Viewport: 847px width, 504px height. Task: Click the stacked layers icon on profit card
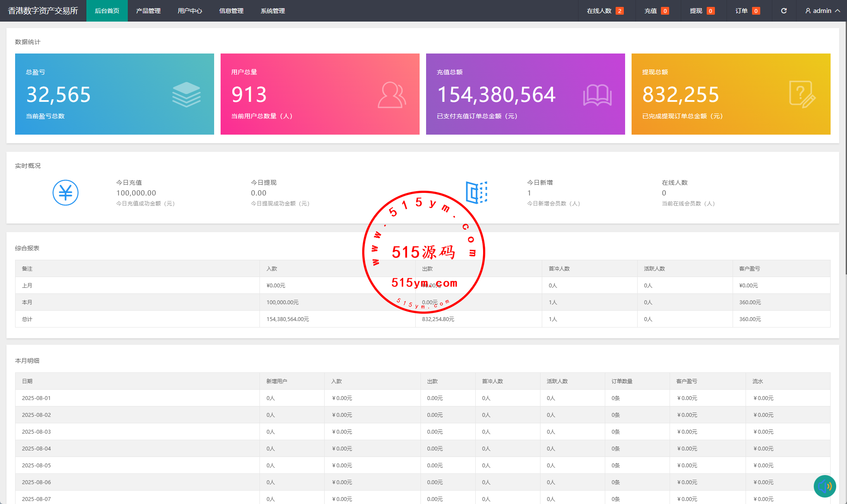pyautogui.click(x=186, y=94)
